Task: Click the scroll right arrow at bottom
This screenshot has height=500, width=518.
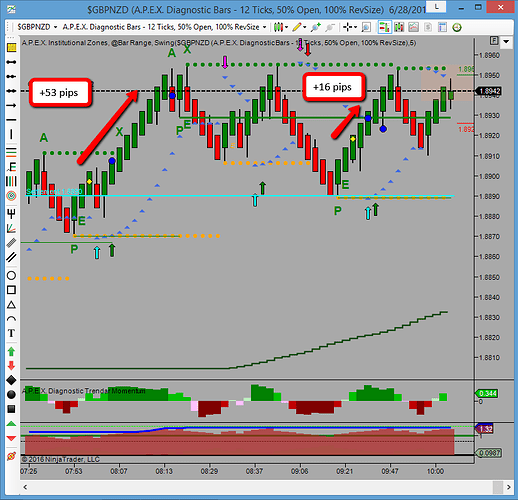Action: point(508,487)
